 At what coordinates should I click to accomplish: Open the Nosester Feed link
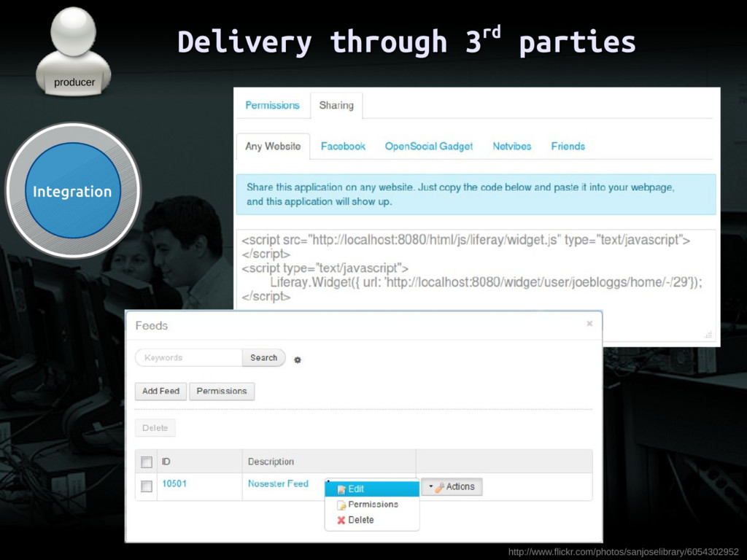click(278, 484)
